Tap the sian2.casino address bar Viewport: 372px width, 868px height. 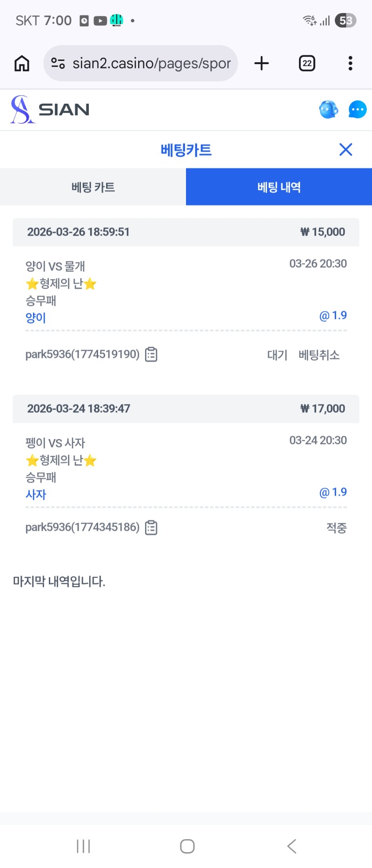pyautogui.click(x=151, y=63)
